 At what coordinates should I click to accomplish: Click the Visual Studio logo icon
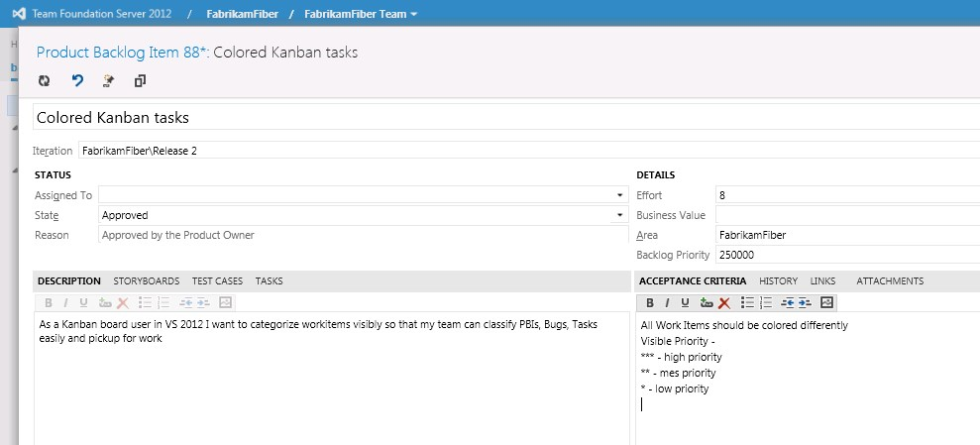click(18, 13)
